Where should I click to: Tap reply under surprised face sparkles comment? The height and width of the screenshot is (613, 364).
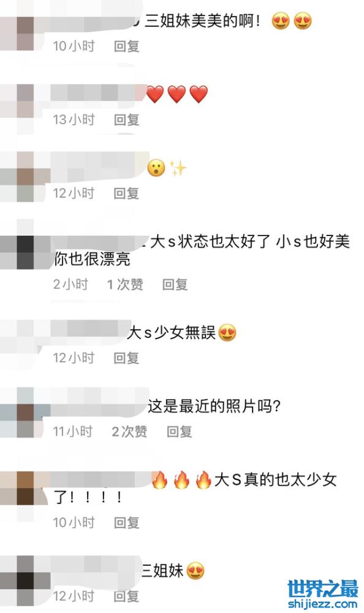[x=126, y=193]
